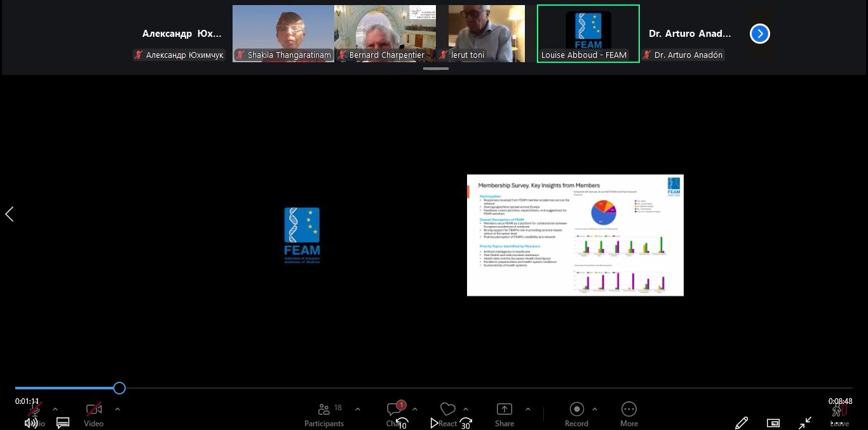Click the Share screen icon
This screenshot has height=430, width=868.
pyautogui.click(x=504, y=410)
